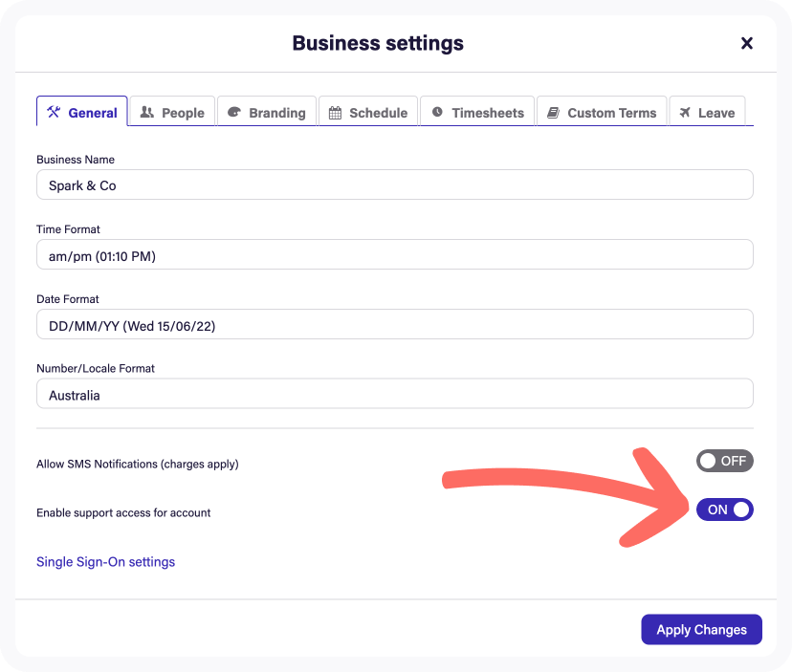Click the book icon on Custom Terms tab

click(x=554, y=113)
